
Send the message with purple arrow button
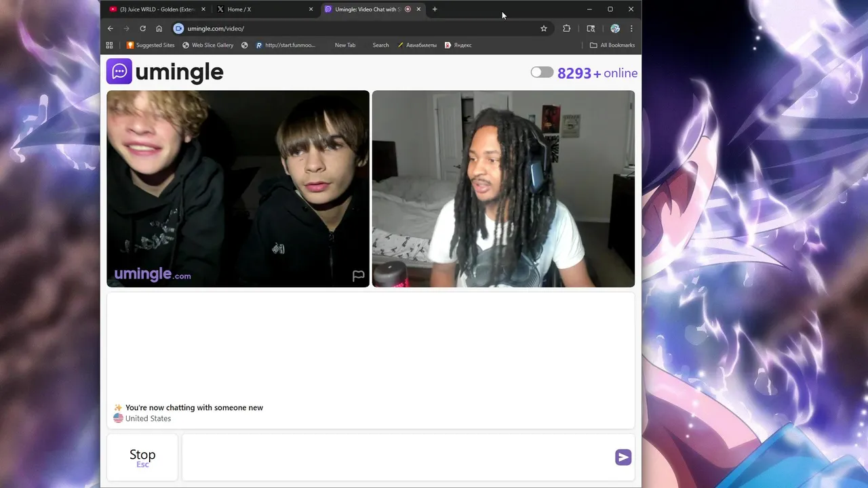(x=623, y=457)
